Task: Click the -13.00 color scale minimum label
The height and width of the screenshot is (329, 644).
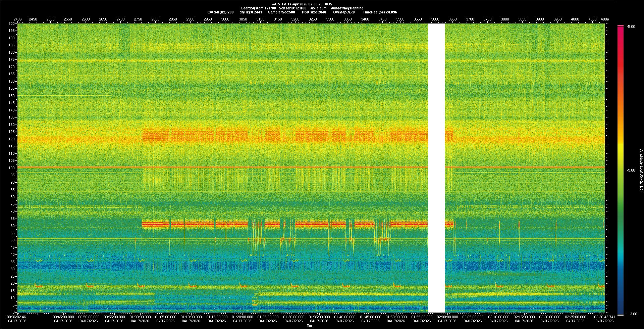Action: (x=631, y=314)
